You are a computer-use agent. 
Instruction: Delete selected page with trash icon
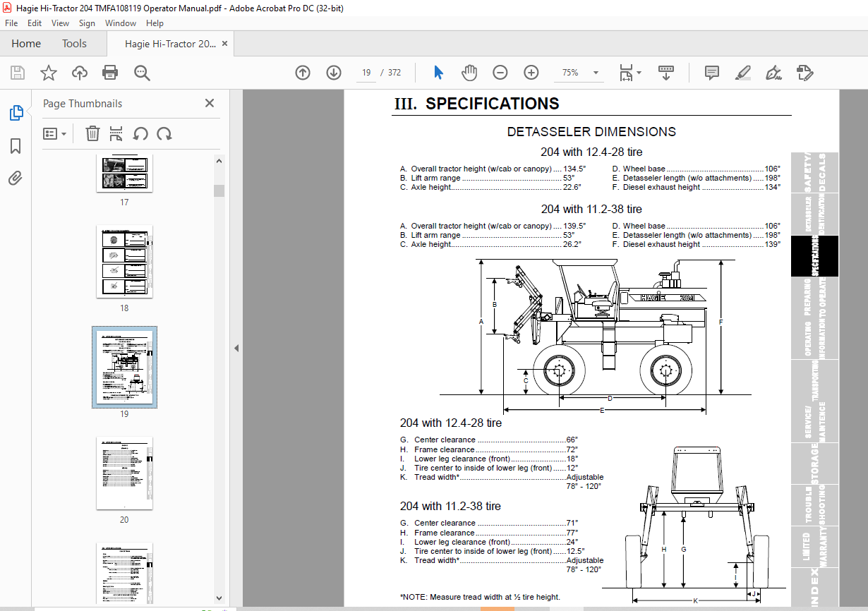(92, 133)
